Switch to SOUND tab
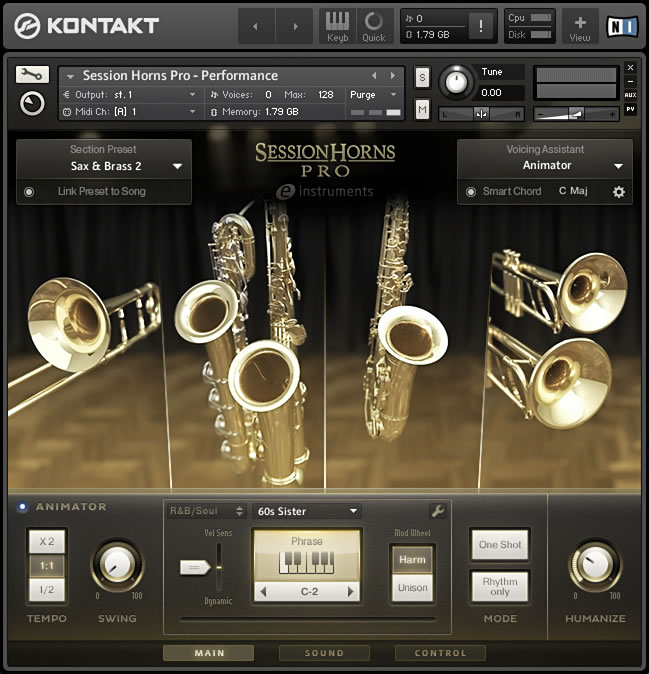Image resolution: width=649 pixels, height=674 pixels. coord(324,653)
